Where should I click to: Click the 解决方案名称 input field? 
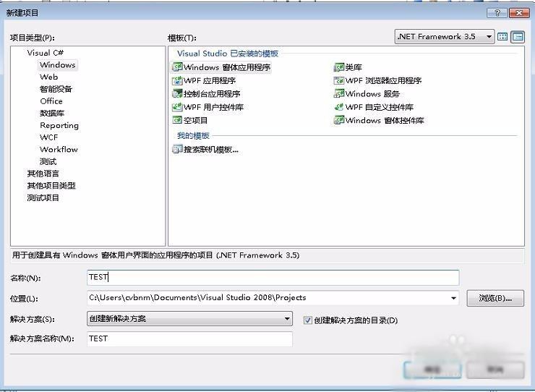[189, 338]
